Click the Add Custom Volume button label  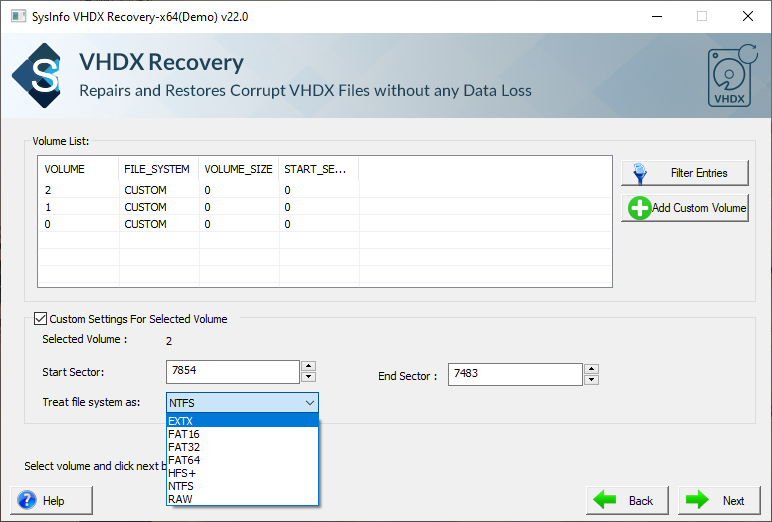tap(699, 208)
